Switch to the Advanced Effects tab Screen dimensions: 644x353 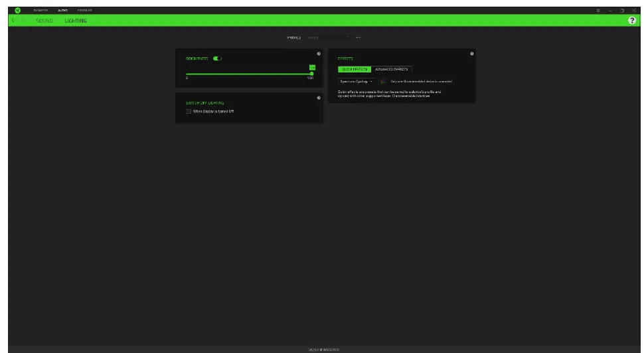pyautogui.click(x=392, y=69)
